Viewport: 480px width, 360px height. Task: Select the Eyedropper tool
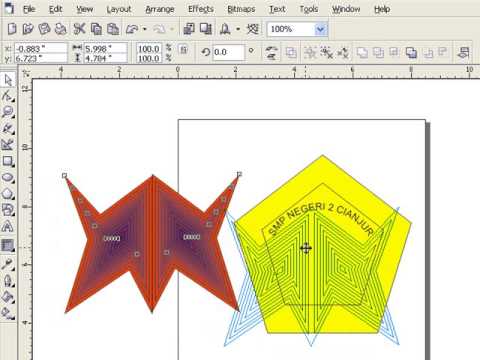coord(8,264)
